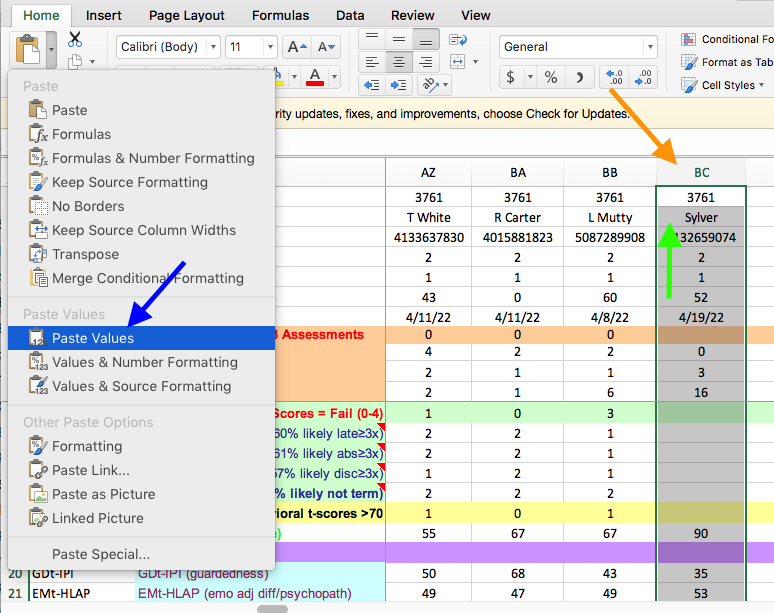
Task: Apply center horizontal text alignment
Action: pyautogui.click(x=399, y=62)
